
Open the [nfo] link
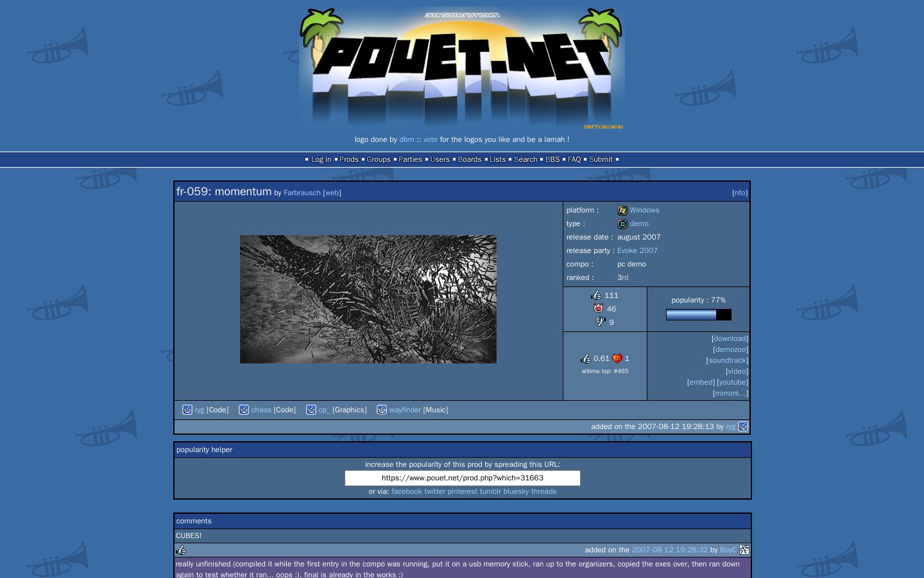(740, 193)
